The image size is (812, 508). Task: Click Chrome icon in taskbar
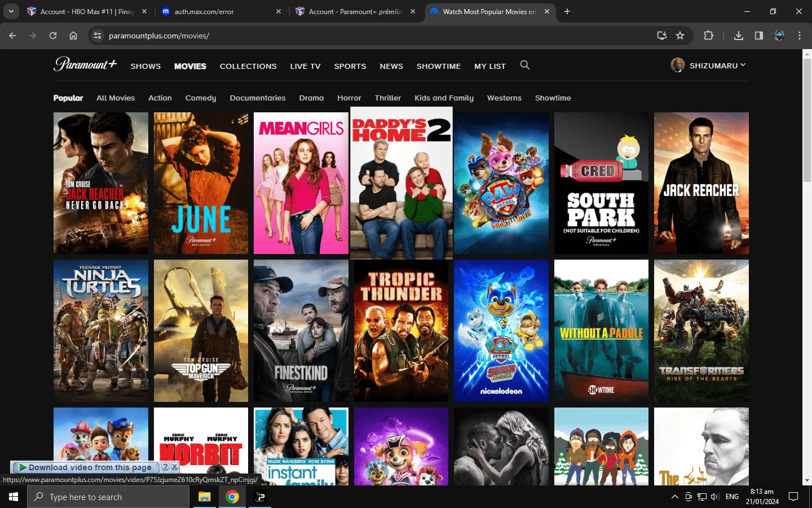(232, 497)
